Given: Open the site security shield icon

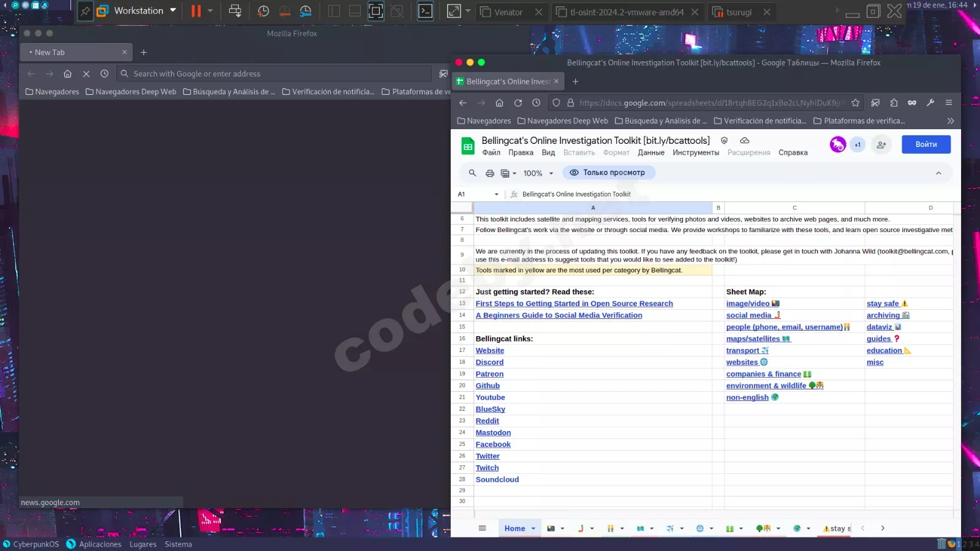Looking at the screenshot, I should coord(556,103).
